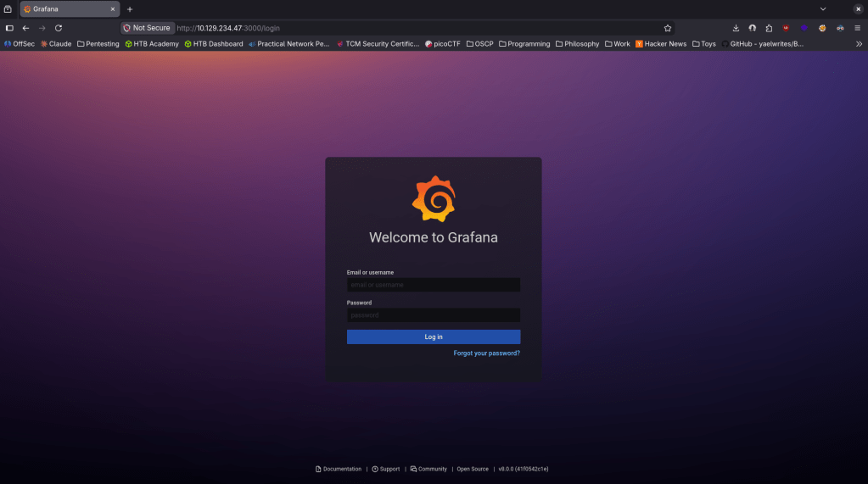
Task: Open the Pentesting bookmarks folder
Action: point(98,44)
